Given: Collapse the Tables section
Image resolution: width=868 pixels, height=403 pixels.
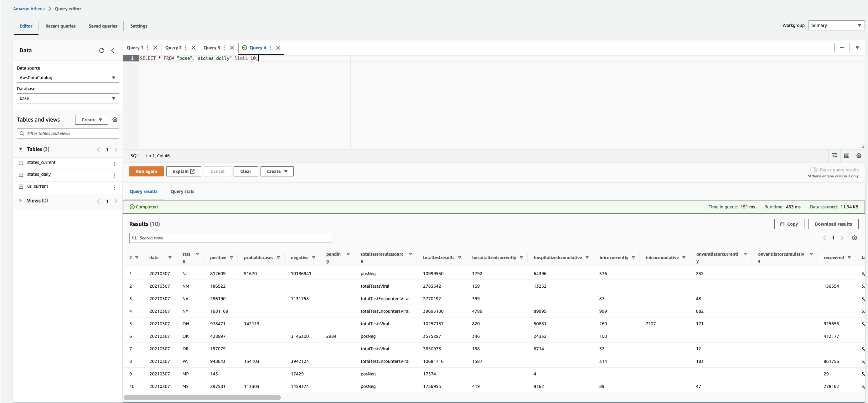Looking at the screenshot, I should pyautogui.click(x=21, y=149).
